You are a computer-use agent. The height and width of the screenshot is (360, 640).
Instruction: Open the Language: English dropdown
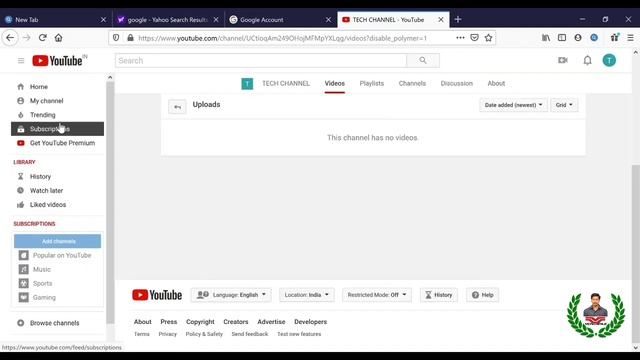pyautogui.click(x=231, y=295)
